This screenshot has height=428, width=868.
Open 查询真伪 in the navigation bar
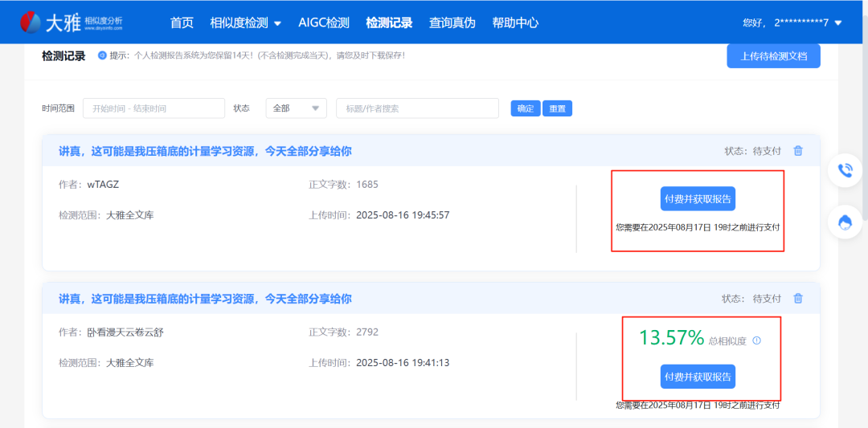tap(452, 23)
